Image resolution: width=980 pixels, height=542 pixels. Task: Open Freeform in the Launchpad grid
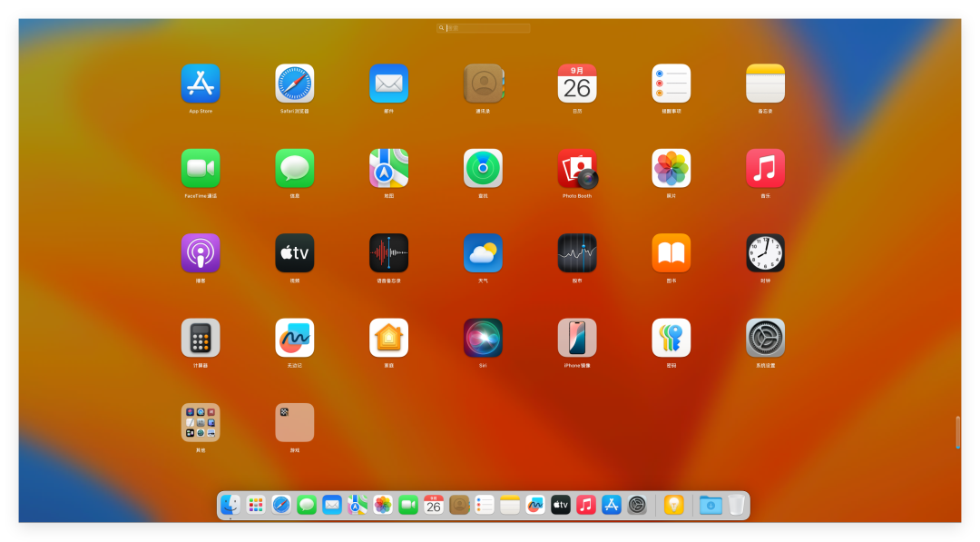click(x=294, y=338)
